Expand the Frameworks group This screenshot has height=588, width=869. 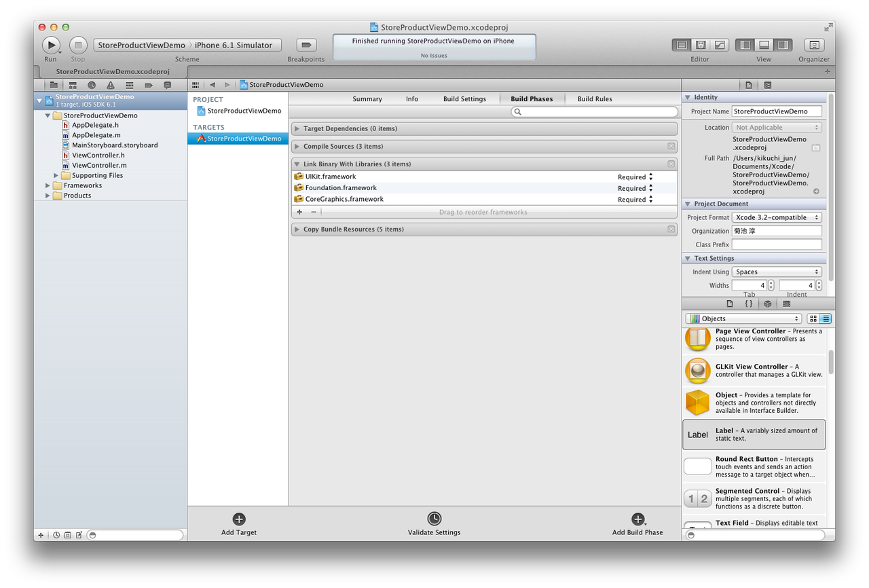pos(48,185)
